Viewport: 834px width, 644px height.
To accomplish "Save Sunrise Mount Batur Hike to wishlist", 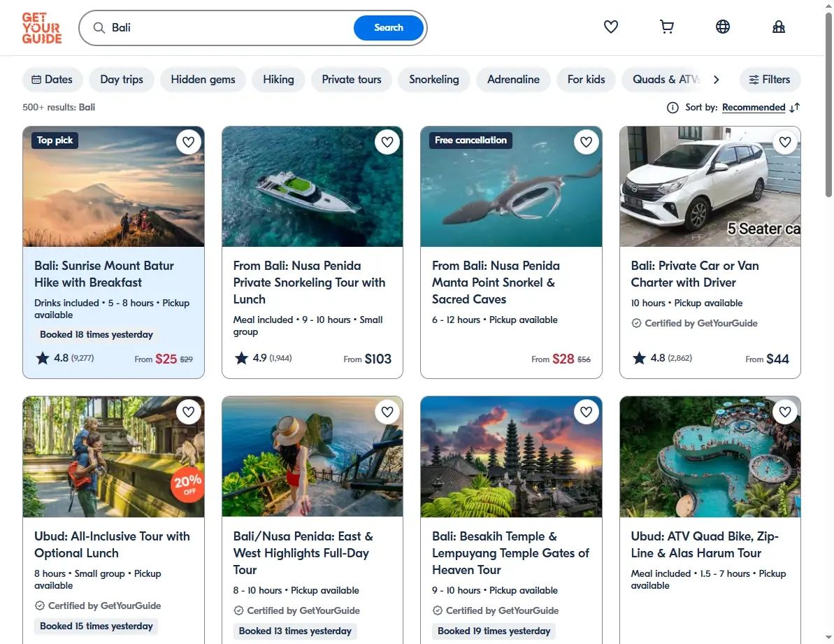I will pyautogui.click(x=188, y=142).
